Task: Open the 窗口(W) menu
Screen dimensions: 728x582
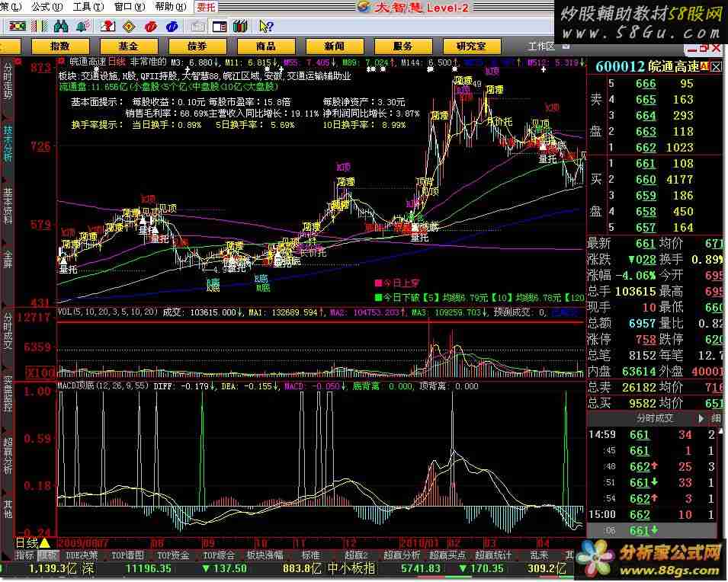Action: coord(130,7)
